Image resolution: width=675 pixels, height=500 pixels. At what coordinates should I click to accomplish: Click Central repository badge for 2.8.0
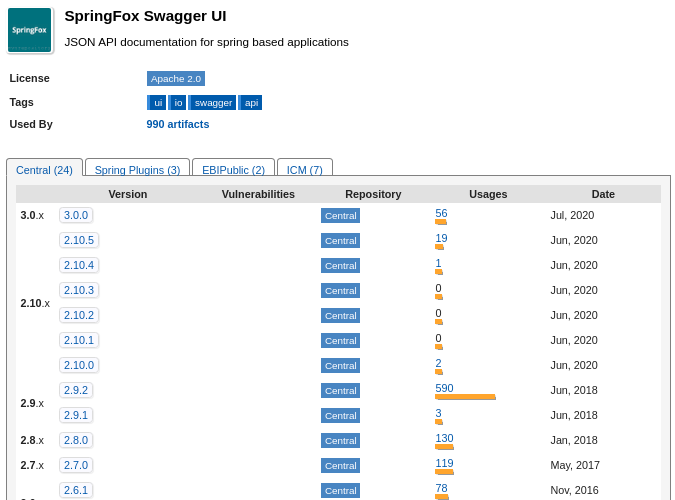point(341,441)
